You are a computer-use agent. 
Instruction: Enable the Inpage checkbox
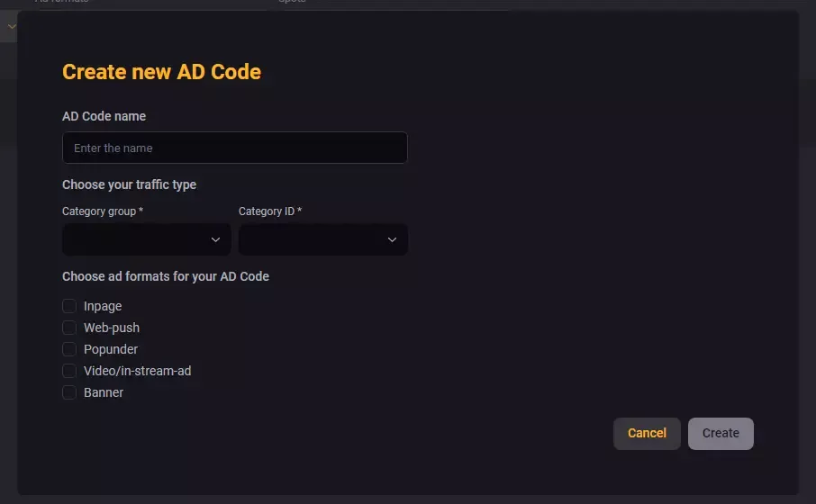[x=69, y=306]
